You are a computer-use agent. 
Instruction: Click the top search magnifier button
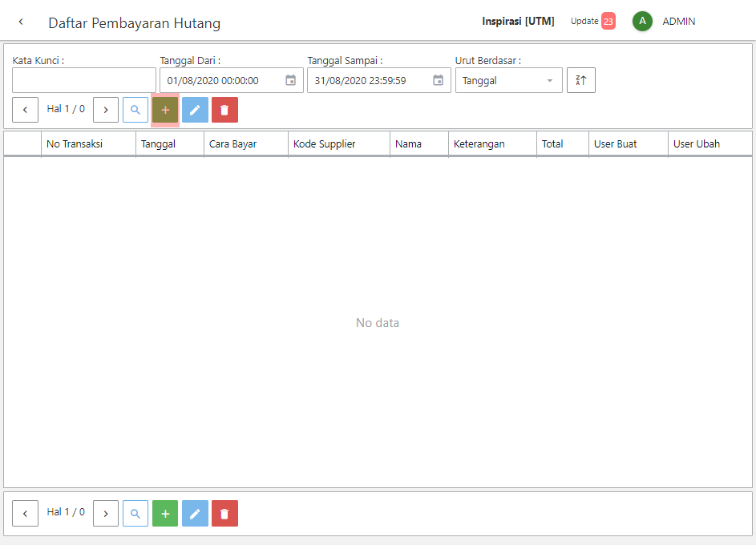pos(135,110)
